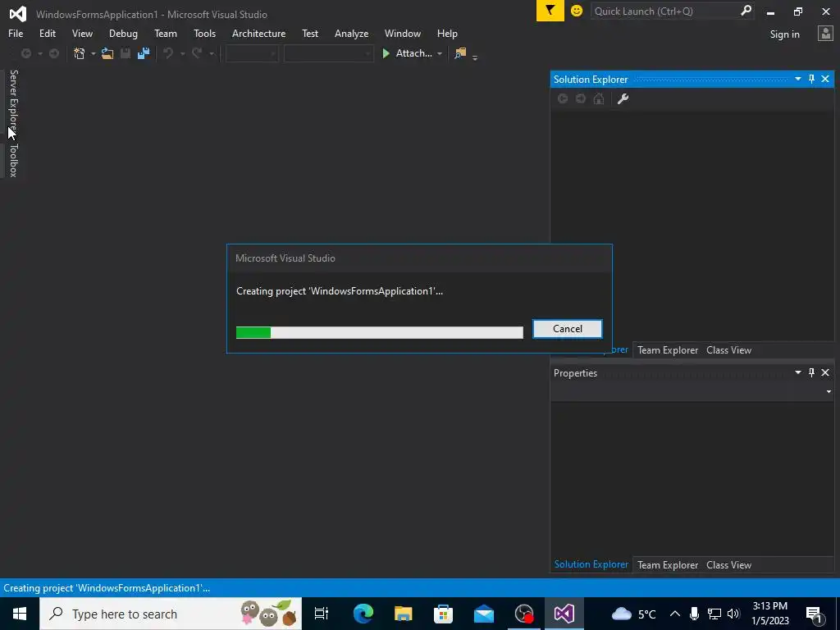Open the Test menu
The width and height of the screenshot is (840, 630).
309,33
